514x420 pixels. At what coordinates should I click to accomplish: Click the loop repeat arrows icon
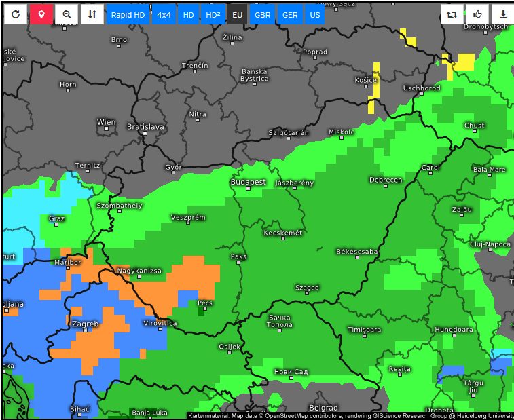(x=452, y=14)
